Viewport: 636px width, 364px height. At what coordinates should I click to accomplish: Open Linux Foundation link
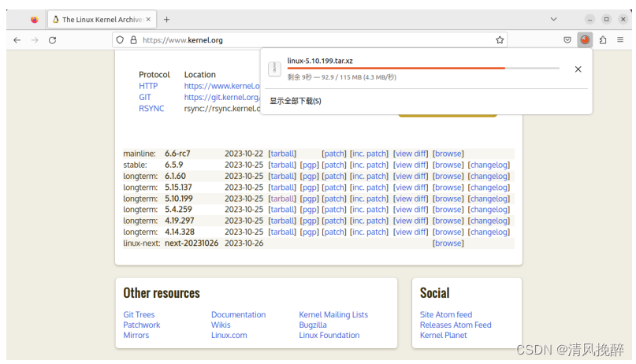tap(329, 335)
